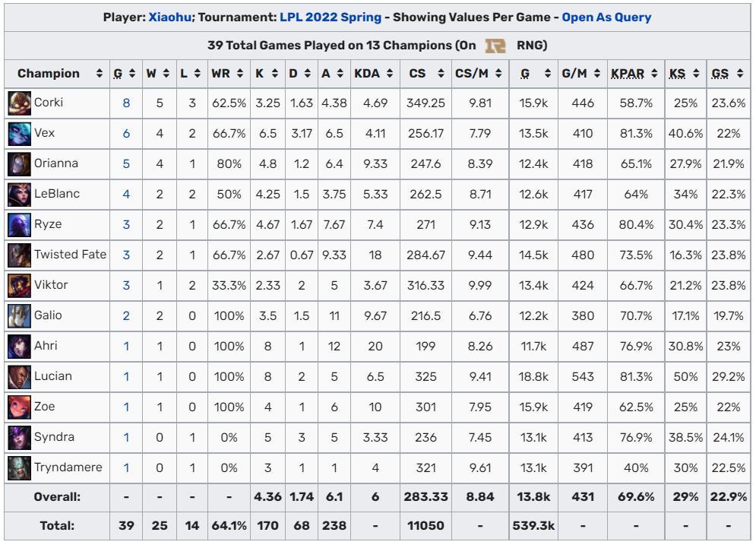This screenshot has width=756, height=545.
Task: Click the Twisted Fate champion icon
Action: 20,255
